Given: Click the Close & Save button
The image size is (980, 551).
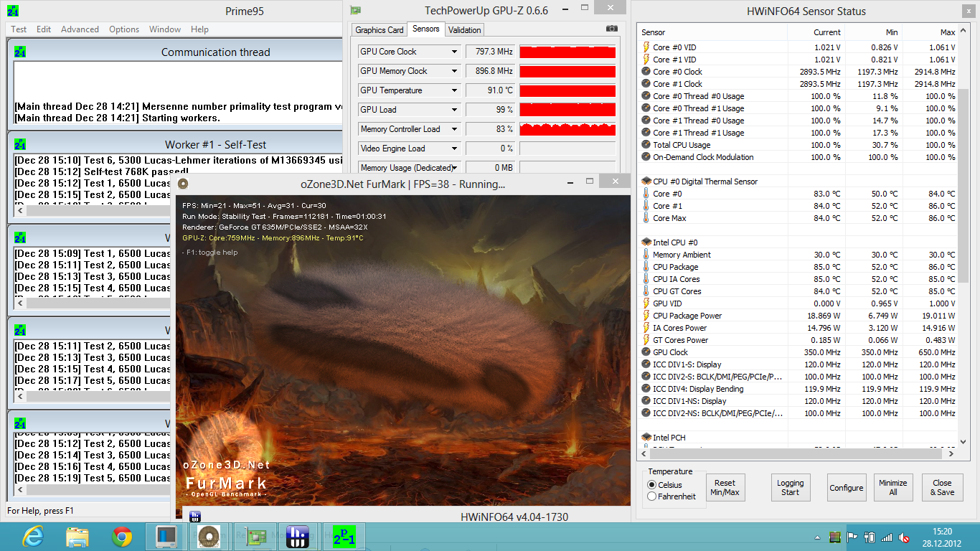Looking at the screenshot, I should 942,488.
